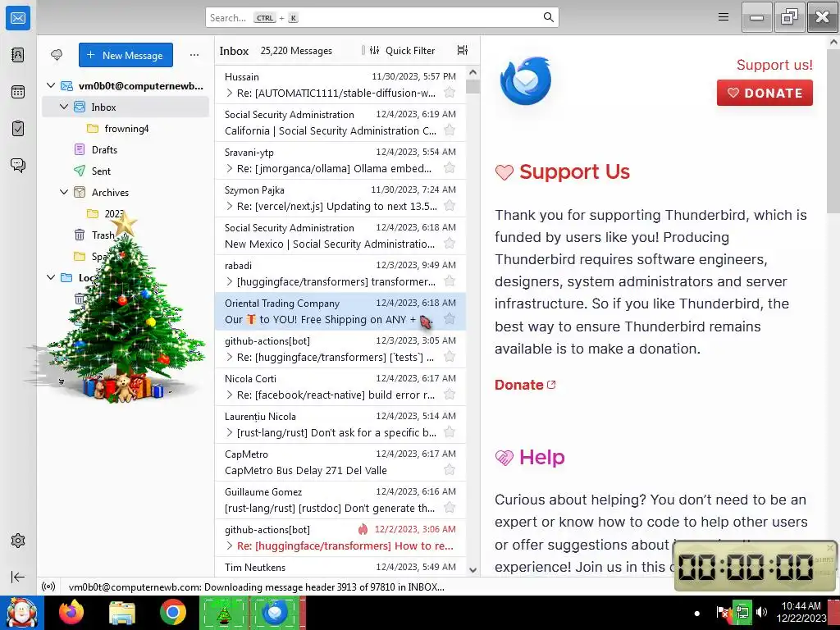Viewport: 840px width, 630px height.
Task: Open the Address Book space
Action: [18, 55]
